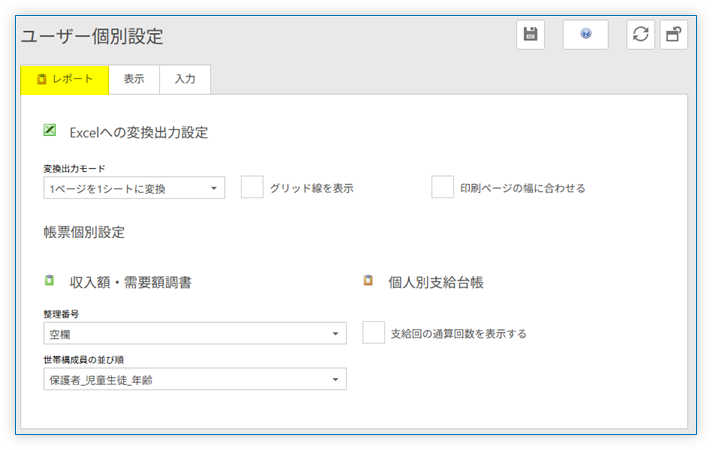The image size is (712, 450).
Task: Click the 個人別支給台帳 heading text
Action: (435, 282)
